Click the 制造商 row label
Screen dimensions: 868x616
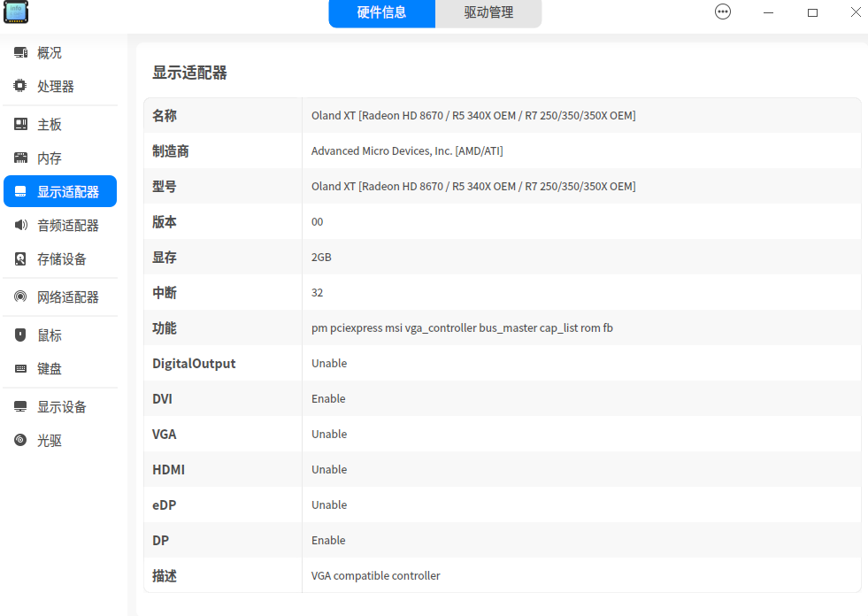click(171, 150)
